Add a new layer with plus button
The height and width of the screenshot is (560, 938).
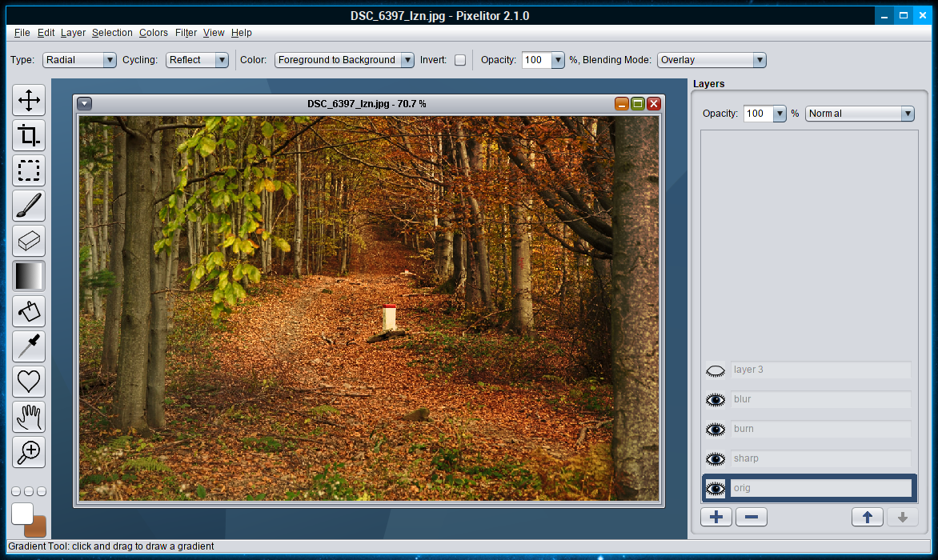(716, 517)
